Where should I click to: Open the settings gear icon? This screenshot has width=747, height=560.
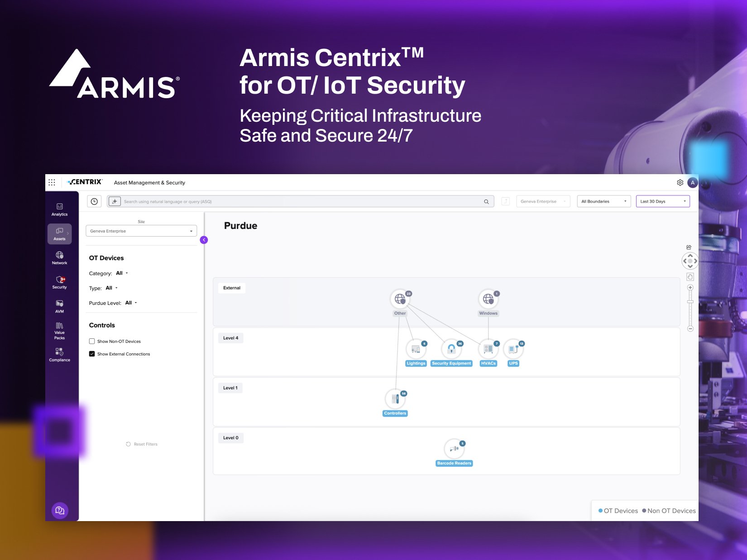(x=680, y=183)
